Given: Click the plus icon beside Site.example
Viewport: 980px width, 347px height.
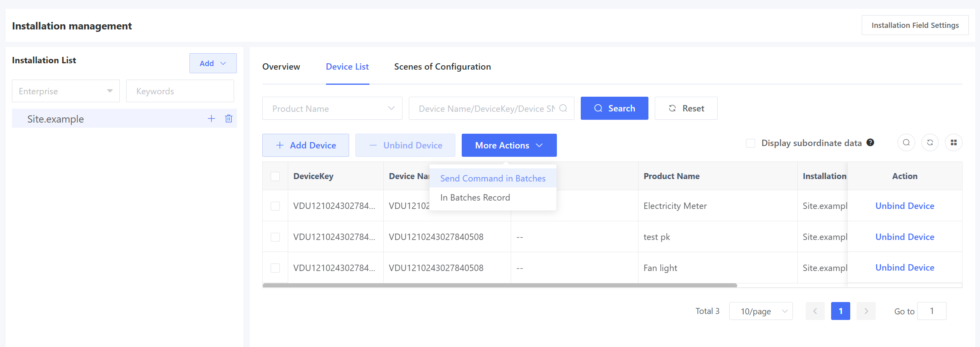Looking at the screenshot, I should pyautogui.click(x=211, y=119).
